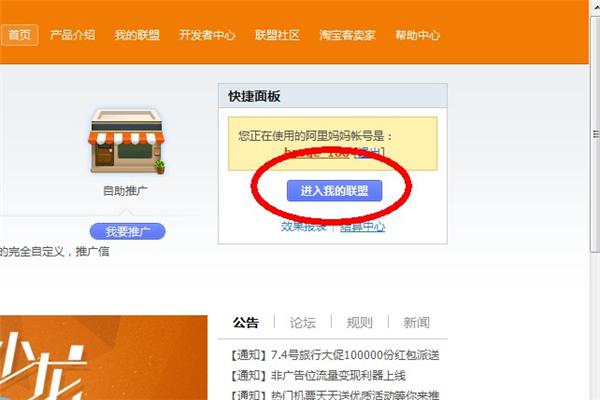
Task: Go to 我的联盟 in top navigation
Action: (137, 35)
